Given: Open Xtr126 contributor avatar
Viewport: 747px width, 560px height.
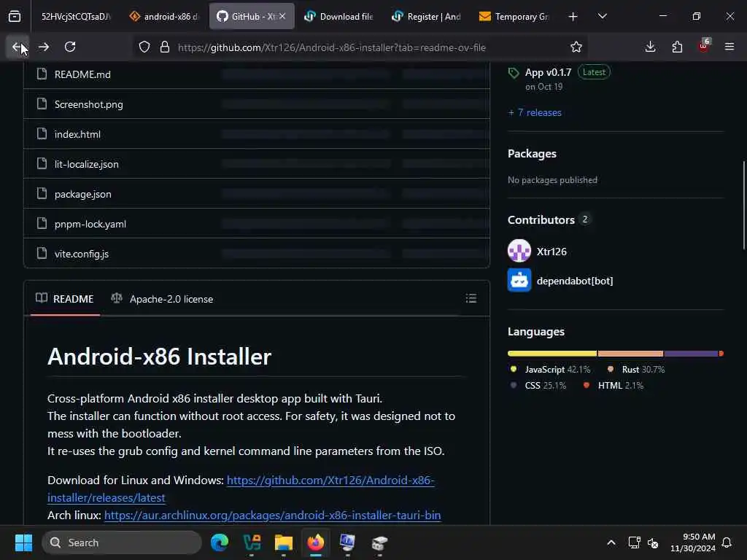Looking at the screenshot, I should tap(519, 251).
